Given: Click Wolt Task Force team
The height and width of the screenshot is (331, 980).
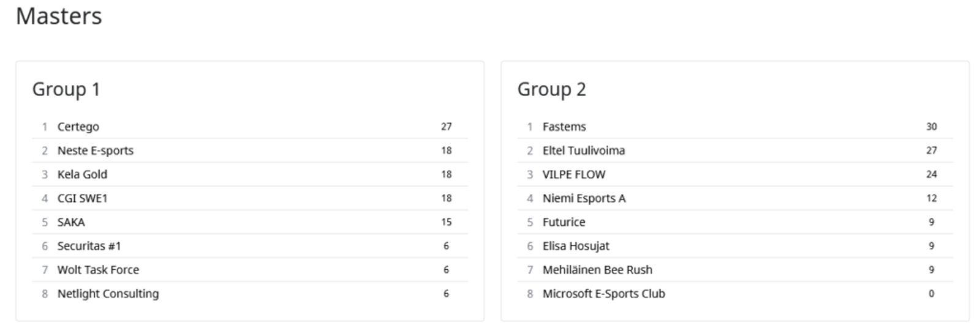Looking at the screenshot, I should click(98, 270).
